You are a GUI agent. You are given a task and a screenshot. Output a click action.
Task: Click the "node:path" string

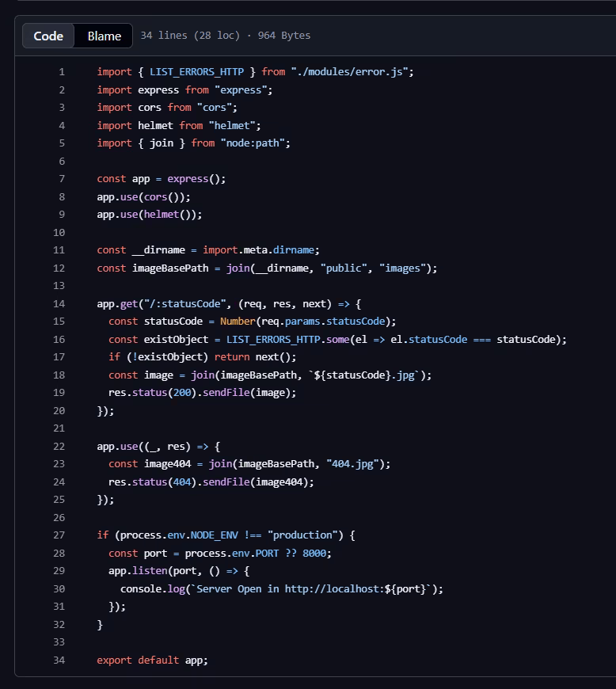[x=253, y=143]
